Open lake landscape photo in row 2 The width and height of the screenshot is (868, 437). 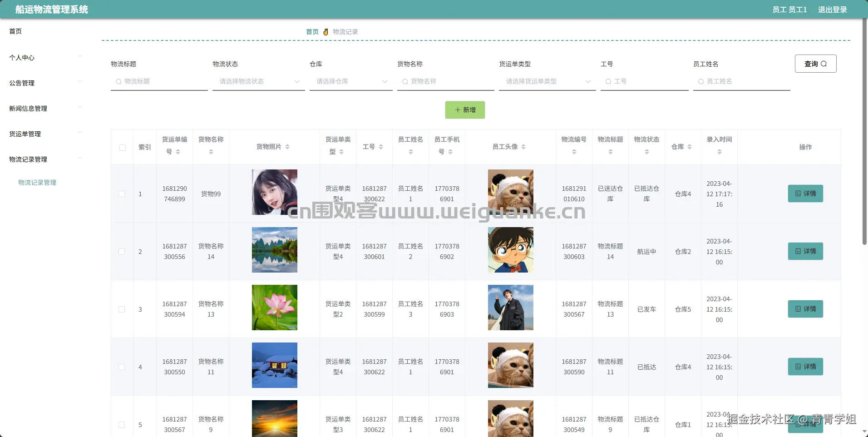[275, 250]
